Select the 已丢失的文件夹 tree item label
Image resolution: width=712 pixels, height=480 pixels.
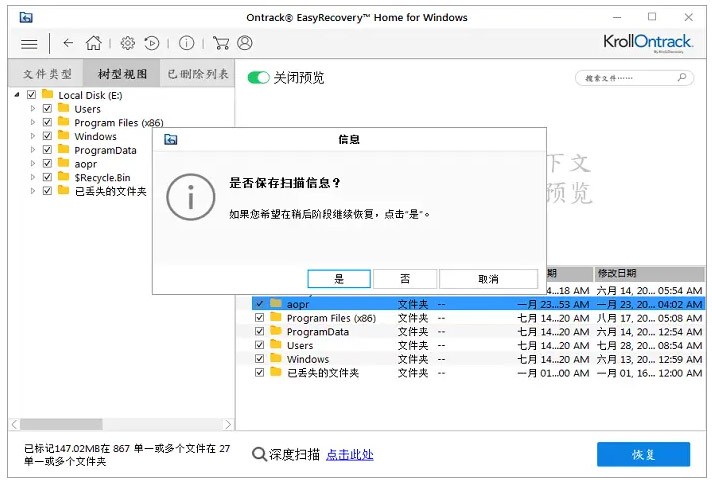110,191
